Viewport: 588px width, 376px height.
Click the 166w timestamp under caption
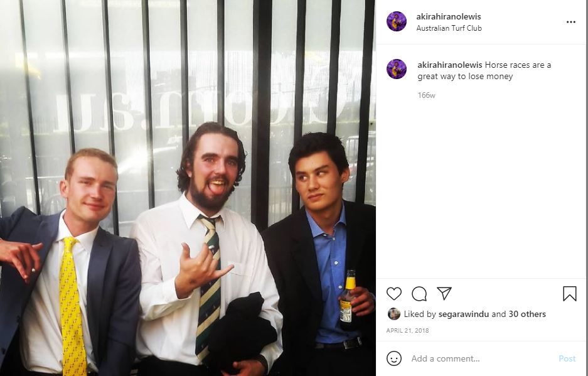pyautogui.click(x=426, y=95)
